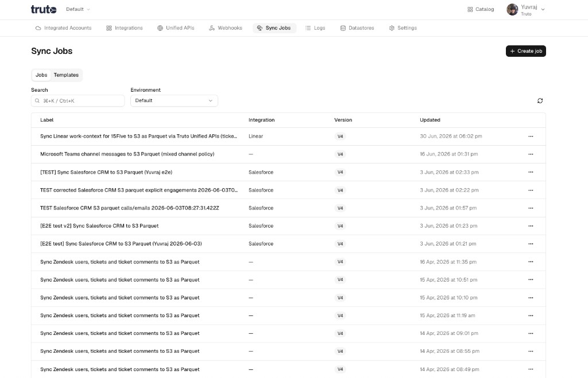
Task: Open actions for E2E test 2026-06-03 job
Action: pos(531,244)
